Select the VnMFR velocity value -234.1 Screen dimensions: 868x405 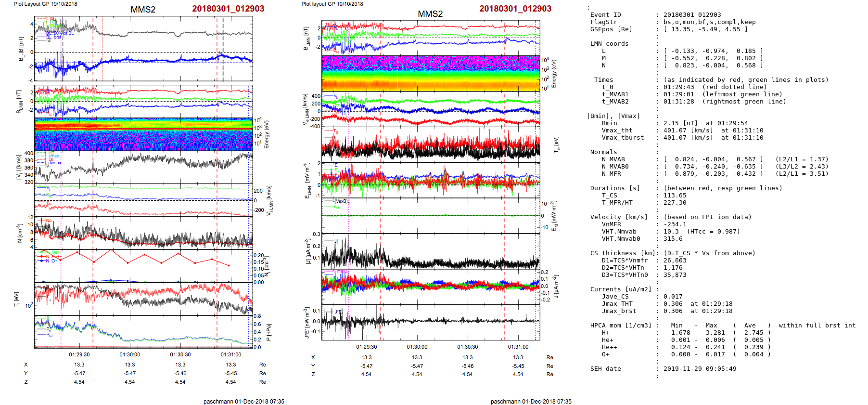pyautogui.click(x=675, y=224)
